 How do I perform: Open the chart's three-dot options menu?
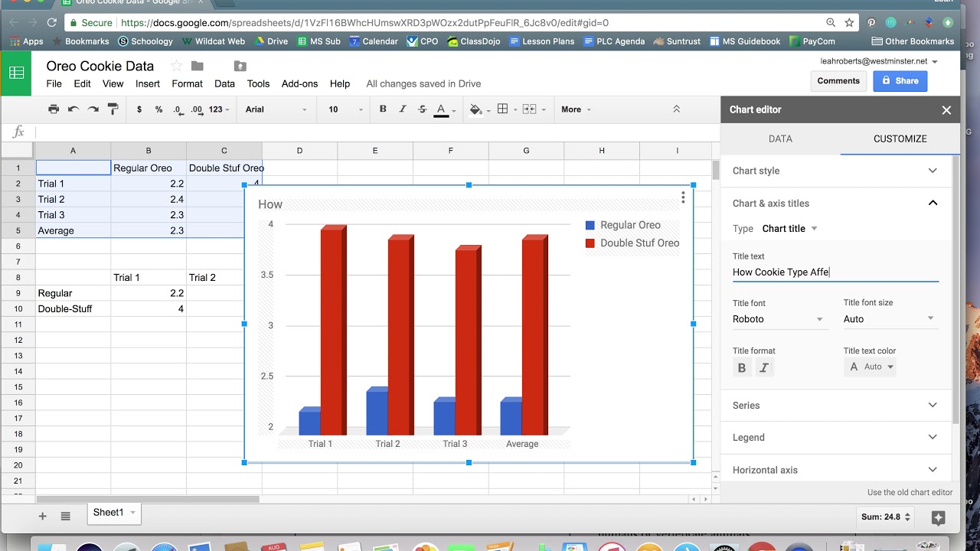(x=683, y=198)
